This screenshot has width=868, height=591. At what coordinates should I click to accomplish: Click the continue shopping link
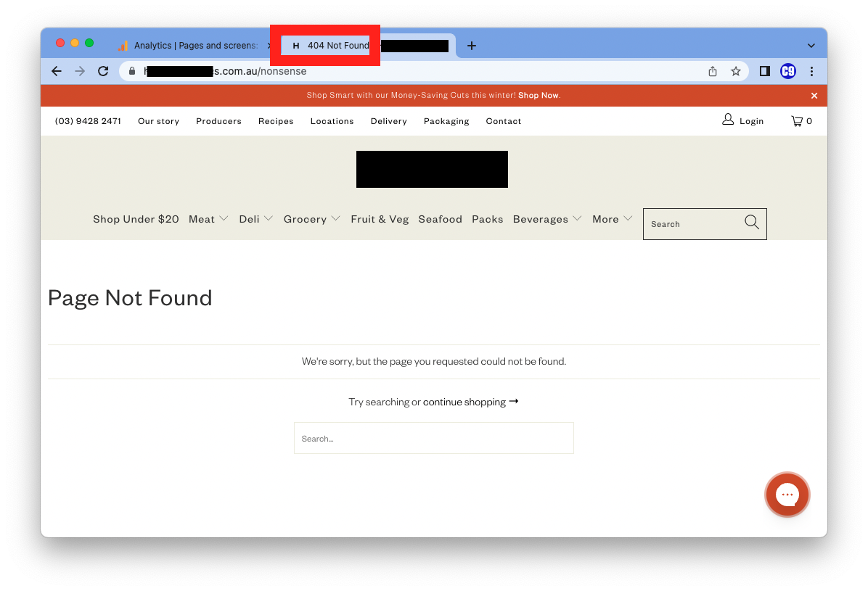(x=464, y=402)
